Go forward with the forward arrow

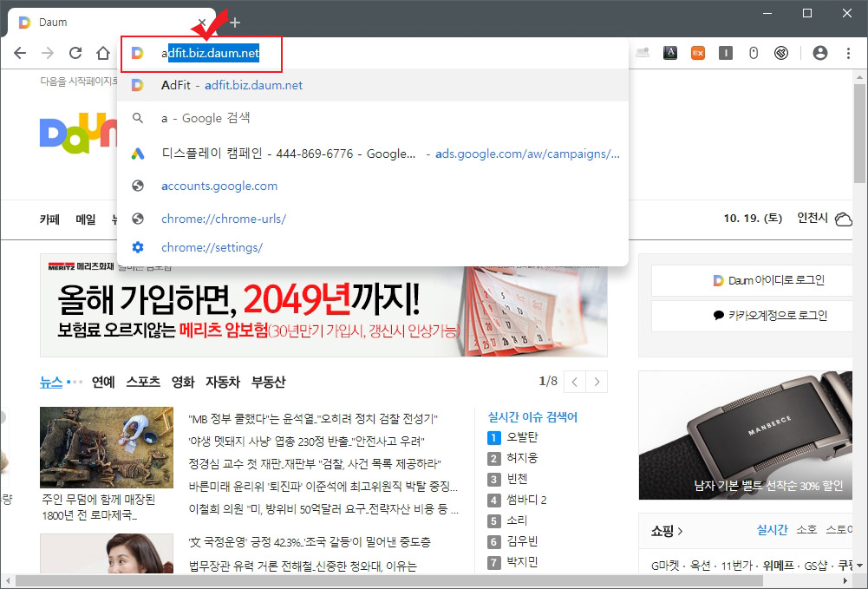tap(48, 53)
